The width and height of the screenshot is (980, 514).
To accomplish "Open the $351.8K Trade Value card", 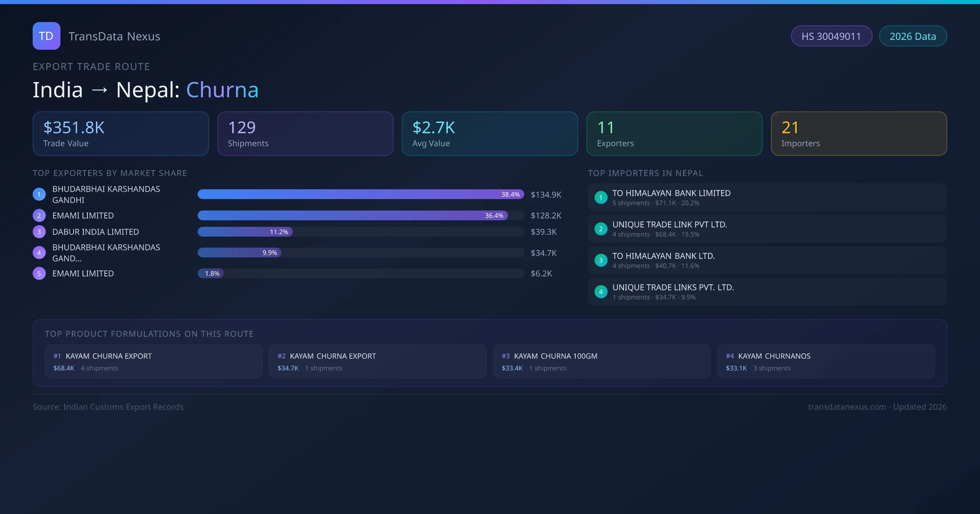I will click(x=120, y=133).
